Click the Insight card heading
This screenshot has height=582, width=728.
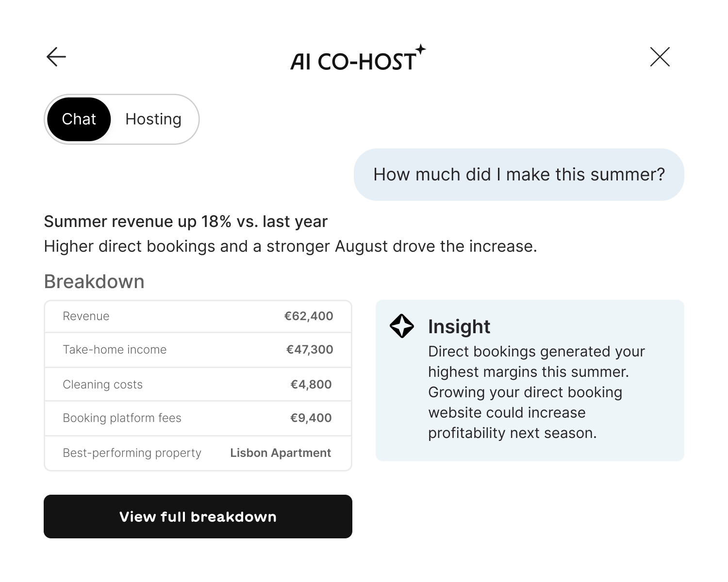(x=459, y=326)
